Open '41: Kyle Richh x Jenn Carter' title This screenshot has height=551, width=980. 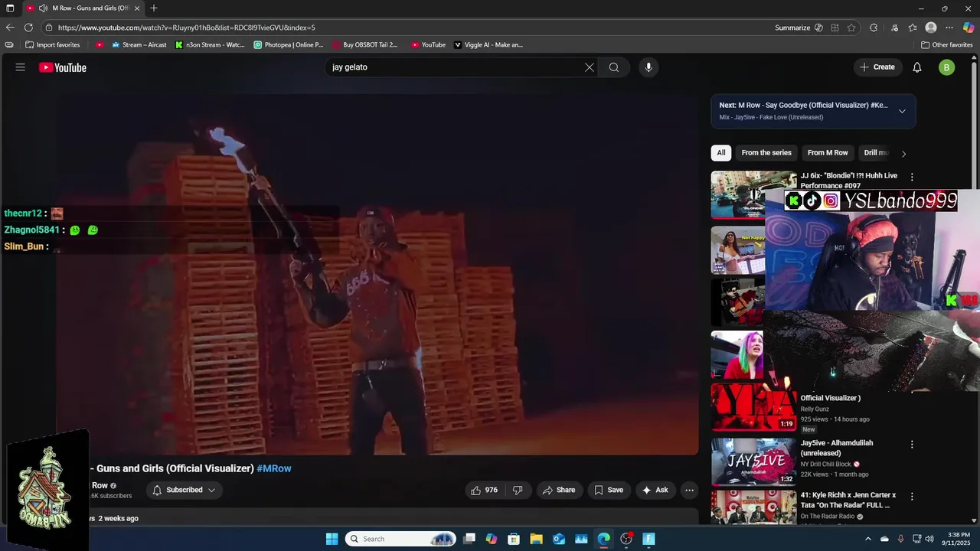848,500
